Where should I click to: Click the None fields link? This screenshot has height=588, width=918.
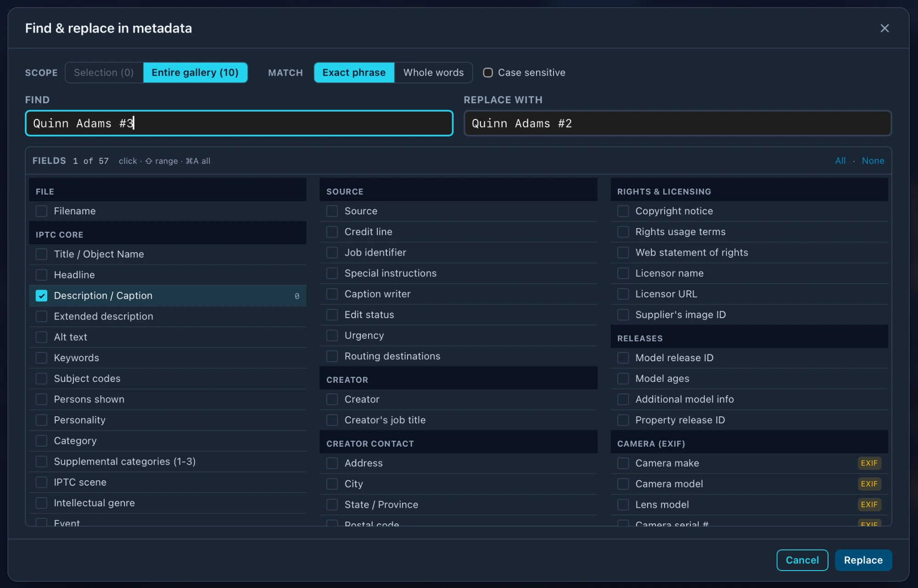coord(873,161)
